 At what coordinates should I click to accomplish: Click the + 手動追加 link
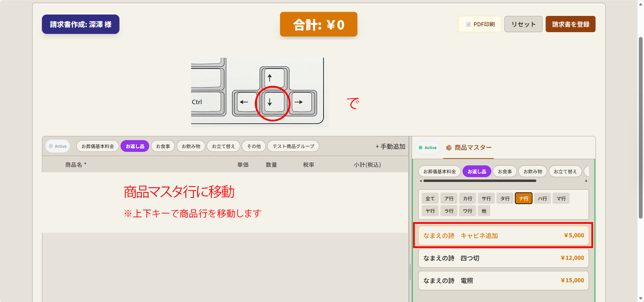point(390,146)
